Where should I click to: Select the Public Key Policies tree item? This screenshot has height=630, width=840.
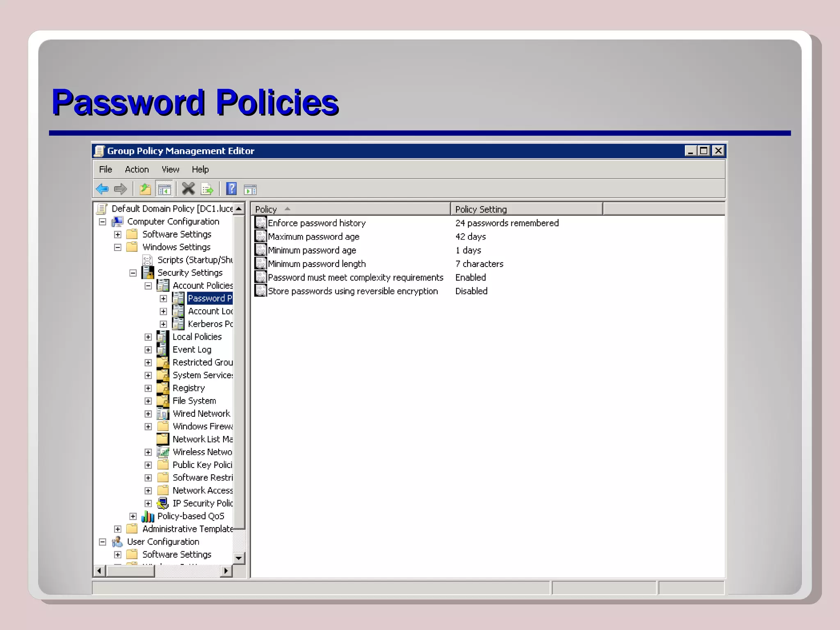202,465
